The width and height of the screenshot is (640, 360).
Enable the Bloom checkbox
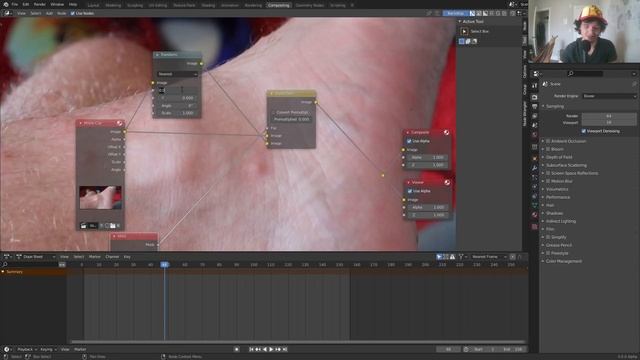548,149
